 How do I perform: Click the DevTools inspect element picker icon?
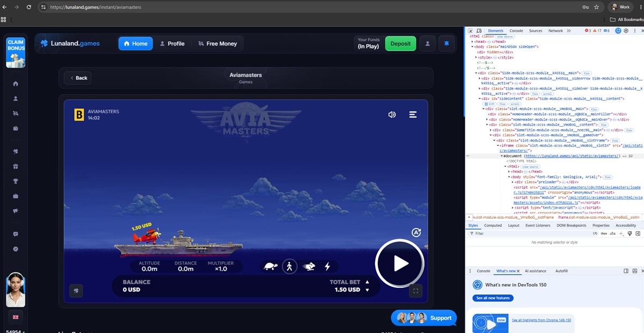(x=471, y=31)
